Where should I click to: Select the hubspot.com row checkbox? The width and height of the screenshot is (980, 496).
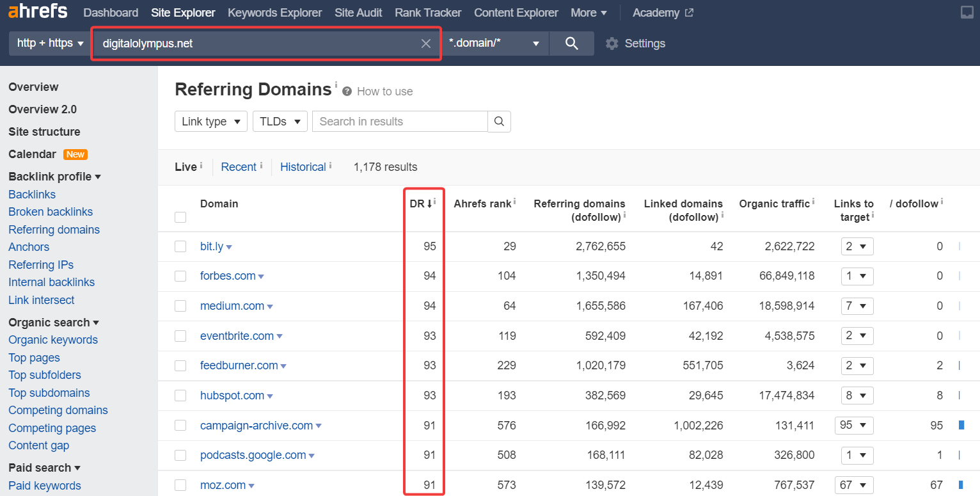[x=180, y=396]
